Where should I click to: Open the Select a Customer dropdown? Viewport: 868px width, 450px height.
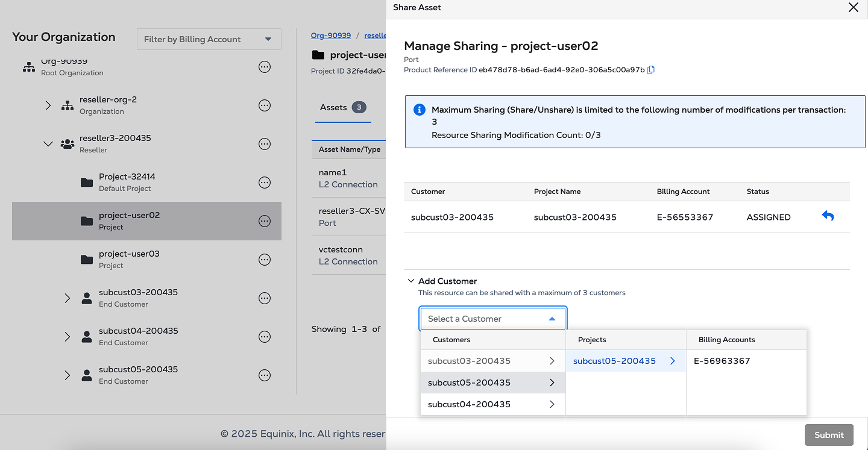[x=492, y=319]
